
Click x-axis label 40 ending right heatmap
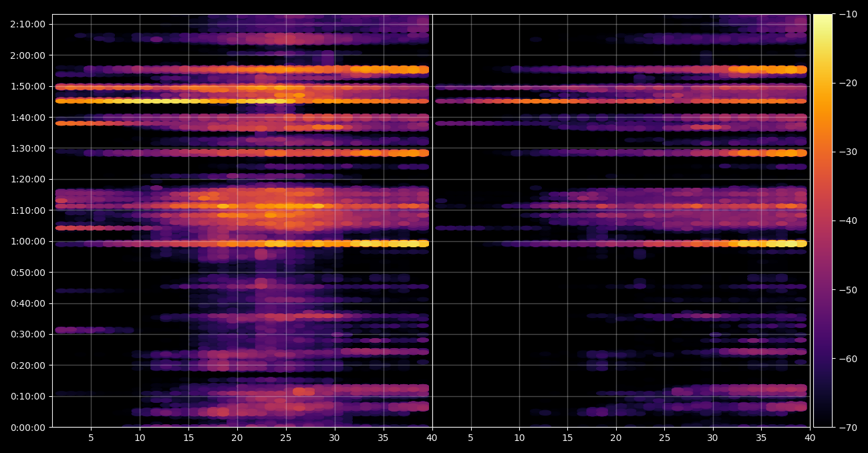[810, 438]
